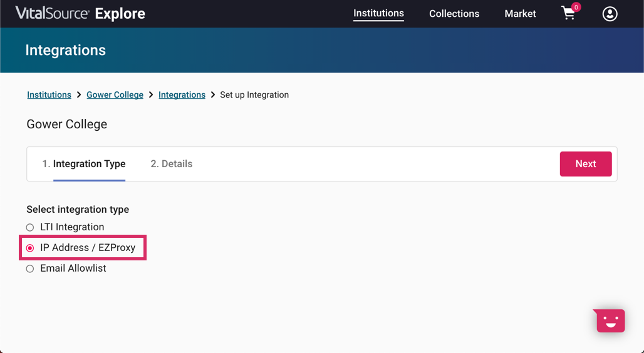The width and height of the screenshot is (644, 353).
Task: Open the user account profile menu
Action: [610, 14]
